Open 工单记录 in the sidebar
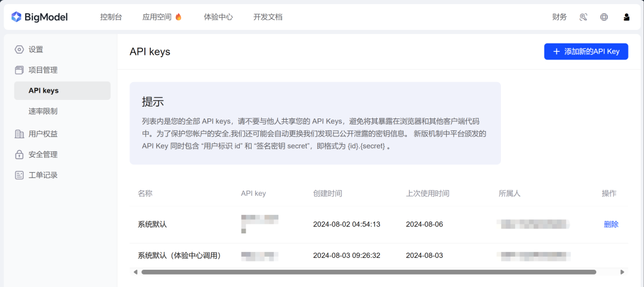The image size is (644, 287). coord(43,175)
